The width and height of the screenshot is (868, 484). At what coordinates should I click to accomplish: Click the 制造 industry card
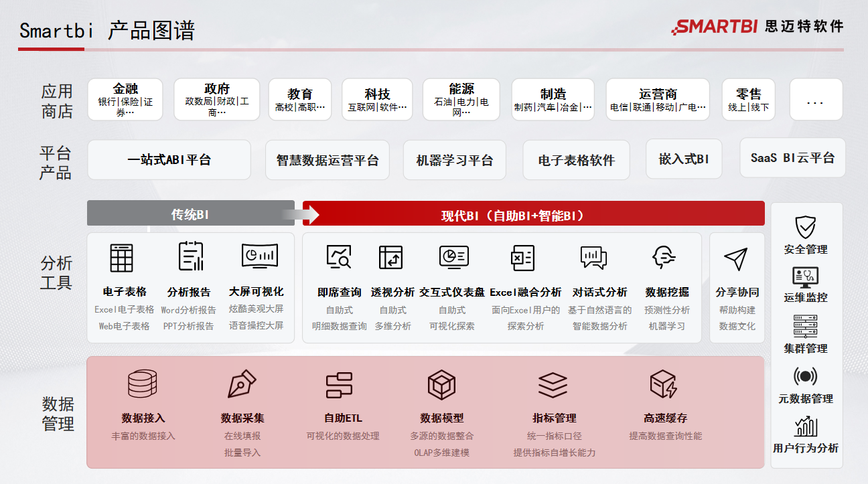[x=553, y=100]
